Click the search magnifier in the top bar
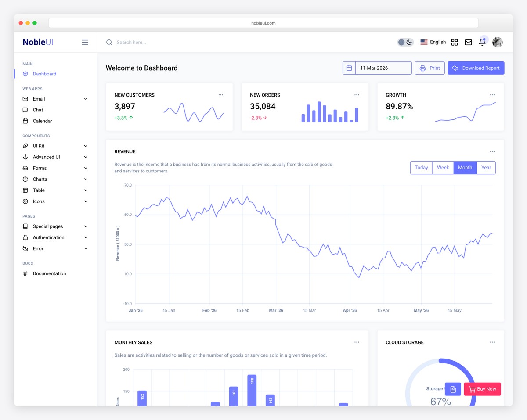The image size is (527, 420). click(x=109, y=42)
